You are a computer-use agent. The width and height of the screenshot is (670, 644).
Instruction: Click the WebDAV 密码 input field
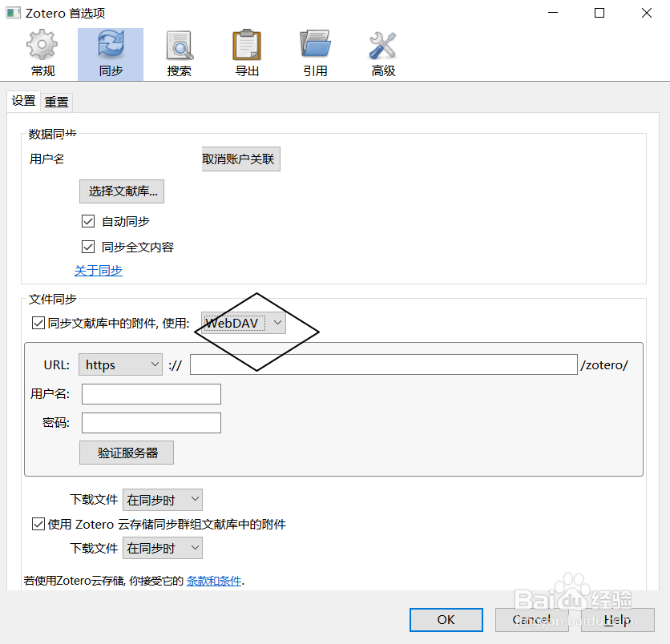151,423
